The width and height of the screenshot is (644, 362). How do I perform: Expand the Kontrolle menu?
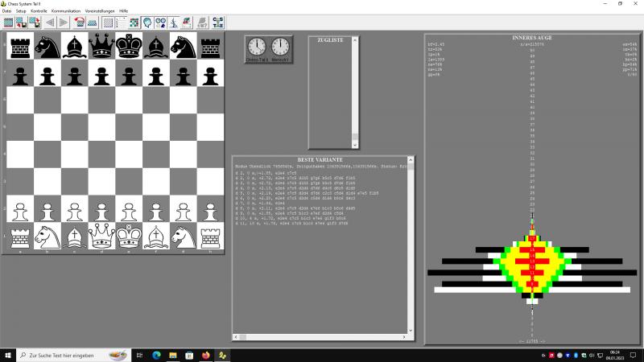[x=39, y=10]
